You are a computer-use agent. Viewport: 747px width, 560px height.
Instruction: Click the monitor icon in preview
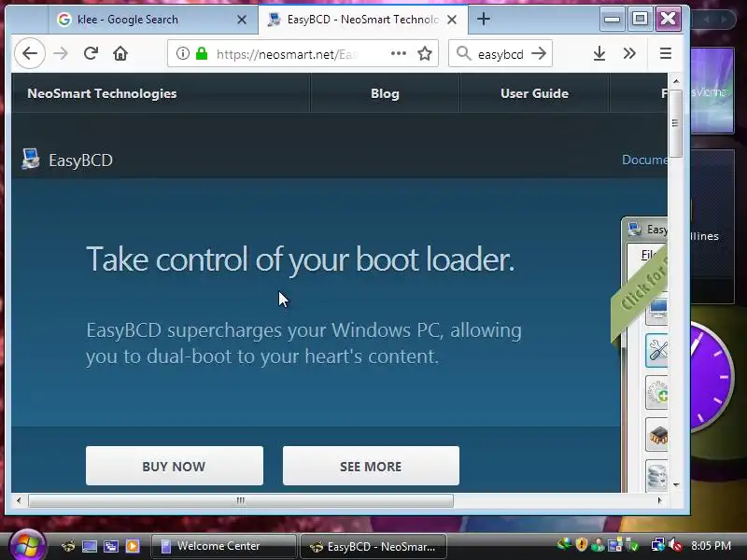click(x=657, y=310)
